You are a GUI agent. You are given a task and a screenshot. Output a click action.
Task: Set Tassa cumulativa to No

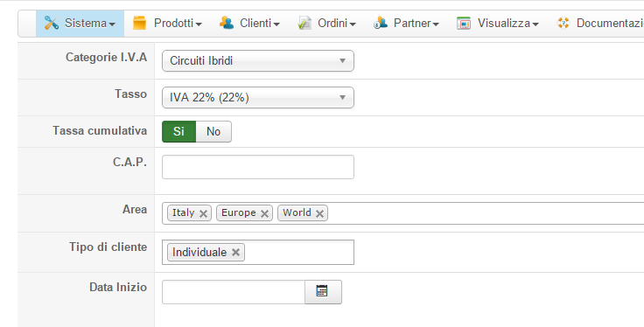[213, 132]
